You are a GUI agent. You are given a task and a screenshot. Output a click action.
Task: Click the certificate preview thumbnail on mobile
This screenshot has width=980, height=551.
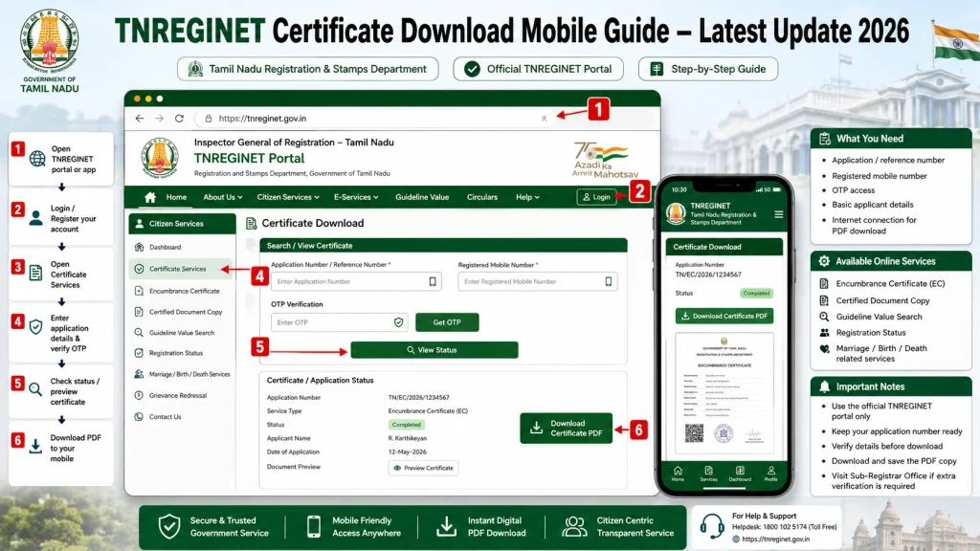(724, 393)
